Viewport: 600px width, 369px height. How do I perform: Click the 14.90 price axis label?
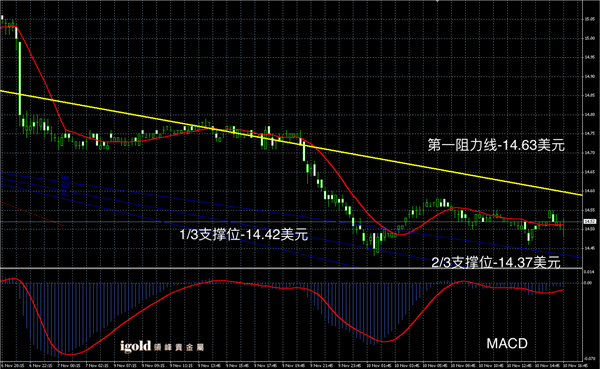click(590, 76)
